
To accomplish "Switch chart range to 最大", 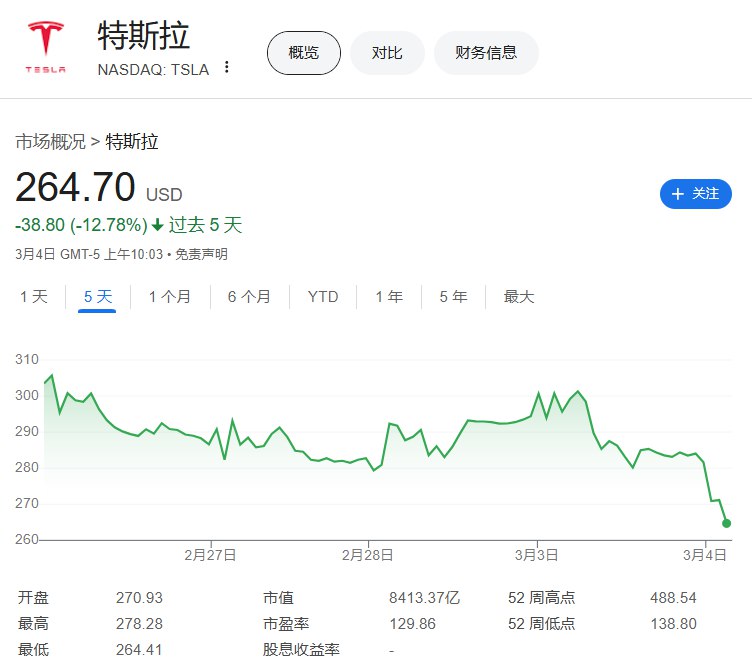I will (x=518, y=297).
